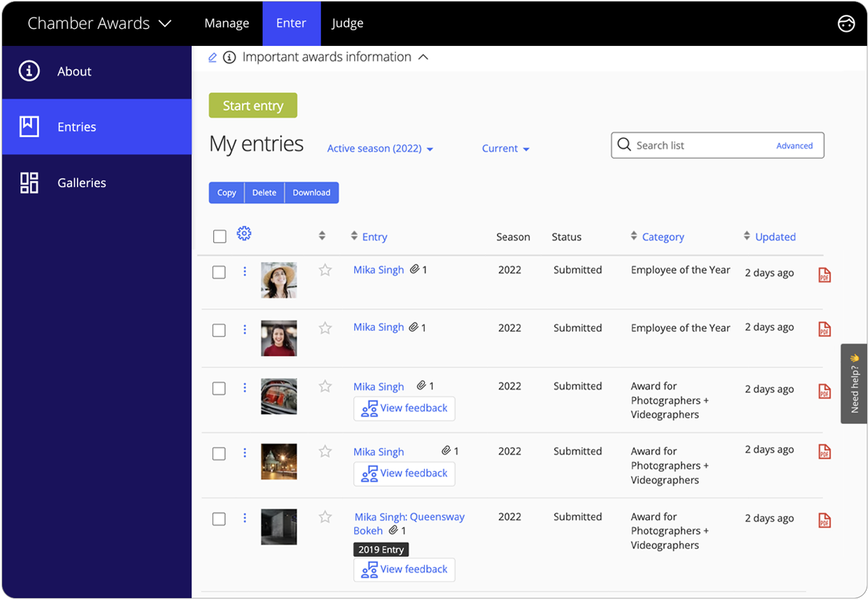Click the gear settings icon above the list

click(x=244, y=234)
